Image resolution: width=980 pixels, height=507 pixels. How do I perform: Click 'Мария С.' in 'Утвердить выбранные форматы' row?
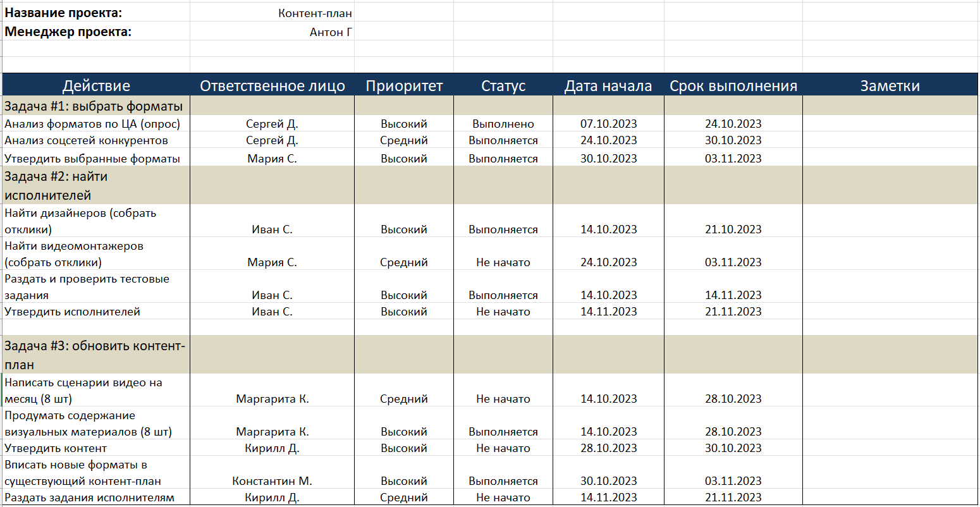click(x=272, y=158)
